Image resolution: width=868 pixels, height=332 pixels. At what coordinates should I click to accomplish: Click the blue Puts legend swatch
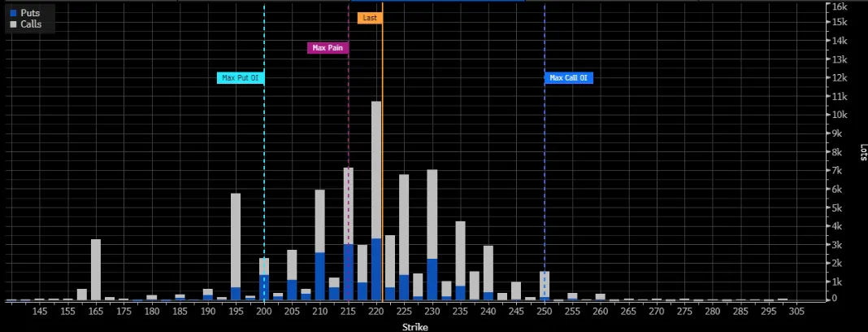(x=13, y=13)
